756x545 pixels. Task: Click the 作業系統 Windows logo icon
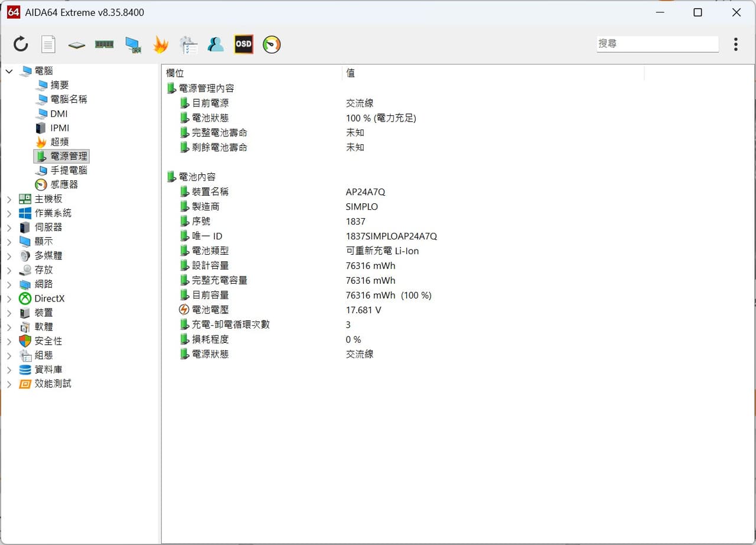[x=25, y=213]
